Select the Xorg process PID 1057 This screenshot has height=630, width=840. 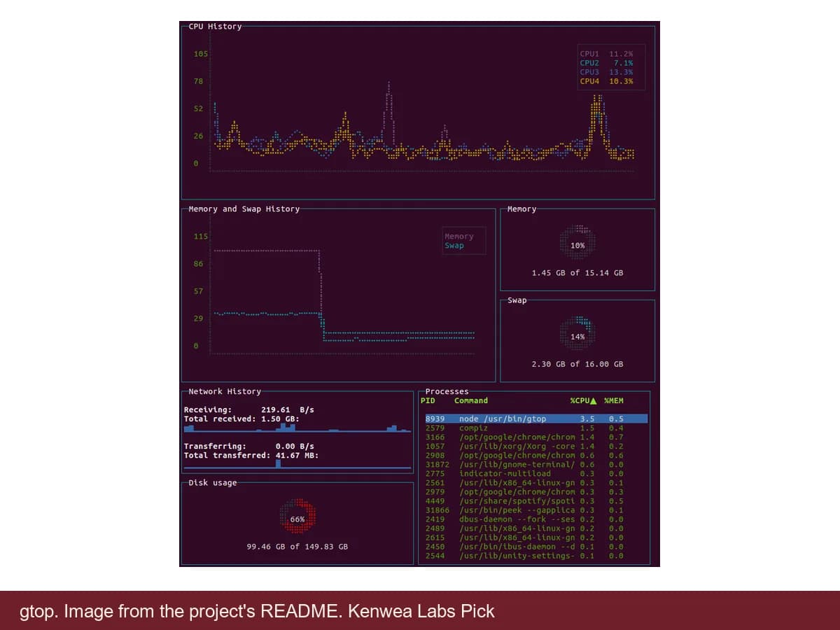tap(536, 446)
